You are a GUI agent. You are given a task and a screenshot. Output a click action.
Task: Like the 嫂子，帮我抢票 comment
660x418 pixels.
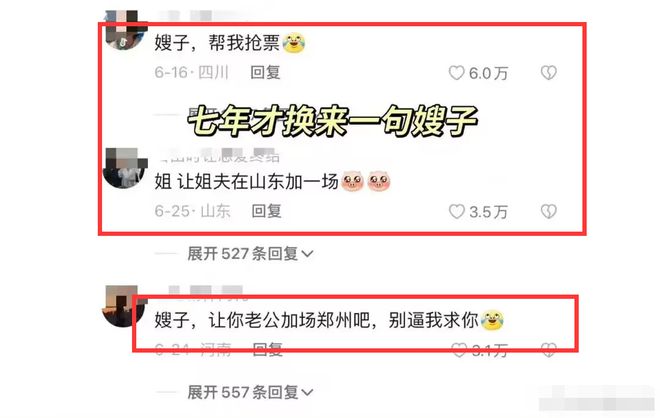coord(456,73)
